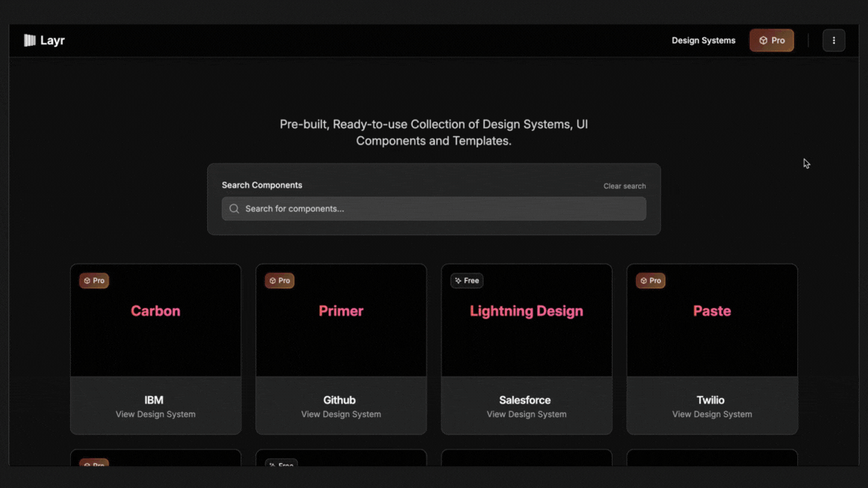Screen dimensions: 868x488
Task: Click the Layr logo icon
Action: (29, 41)
